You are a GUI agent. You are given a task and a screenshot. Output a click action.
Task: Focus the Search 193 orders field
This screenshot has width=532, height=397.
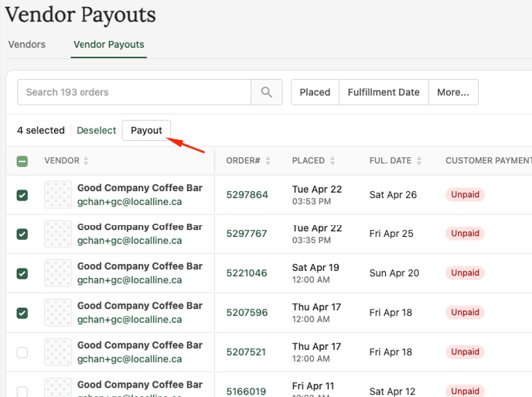point(135,92)
